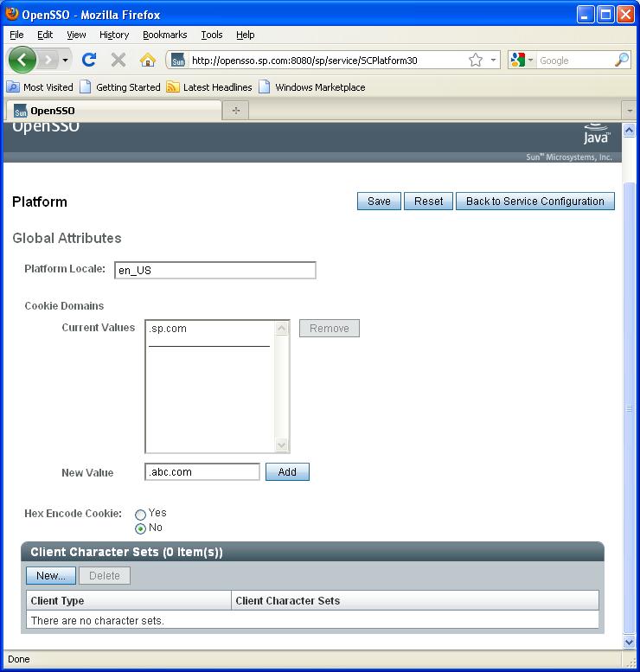Screen dimensions: 640x672
Task: Click the page scrollbar up arrow
Action: pos(629,131)
